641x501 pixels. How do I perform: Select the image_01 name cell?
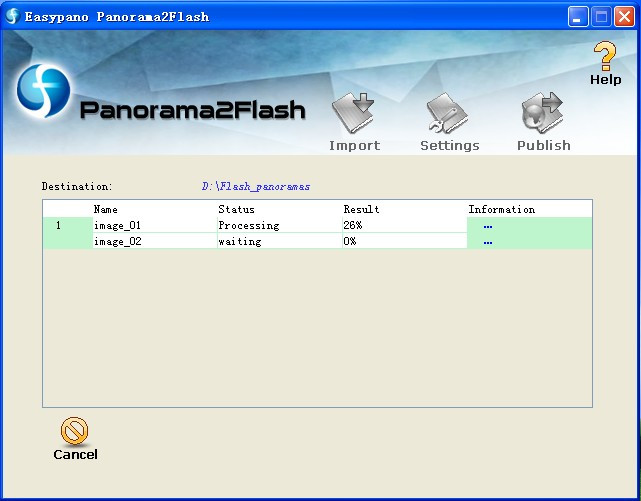[155, 225]
